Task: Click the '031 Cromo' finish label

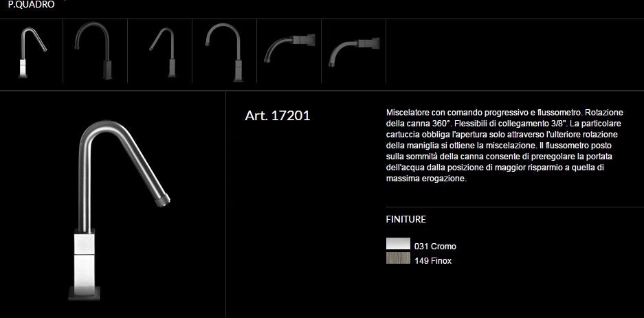Action: pyautogui.click(x=435, y=246)
